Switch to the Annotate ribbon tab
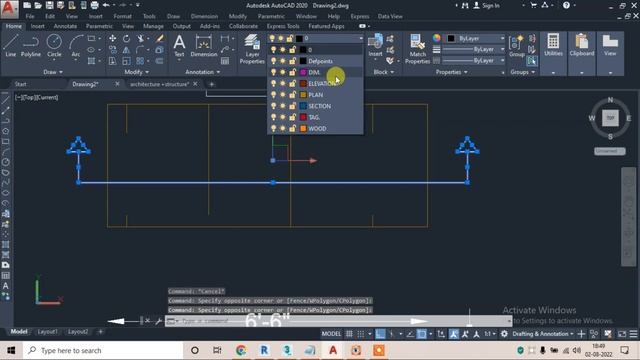 pos(65,26)
